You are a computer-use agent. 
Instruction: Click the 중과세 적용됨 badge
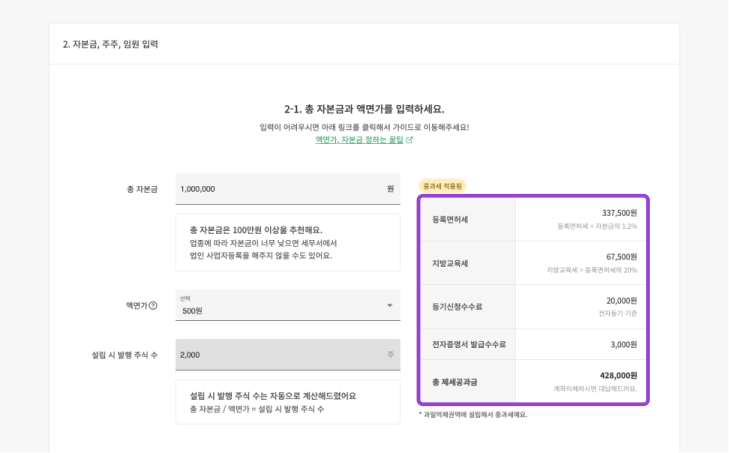(x=441, y=185)
